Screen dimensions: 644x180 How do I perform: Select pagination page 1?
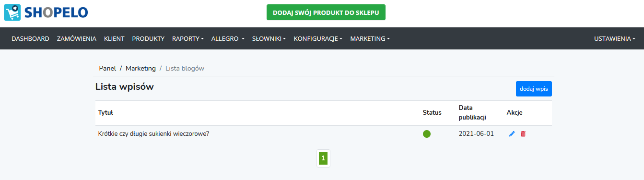pos(323,157)
